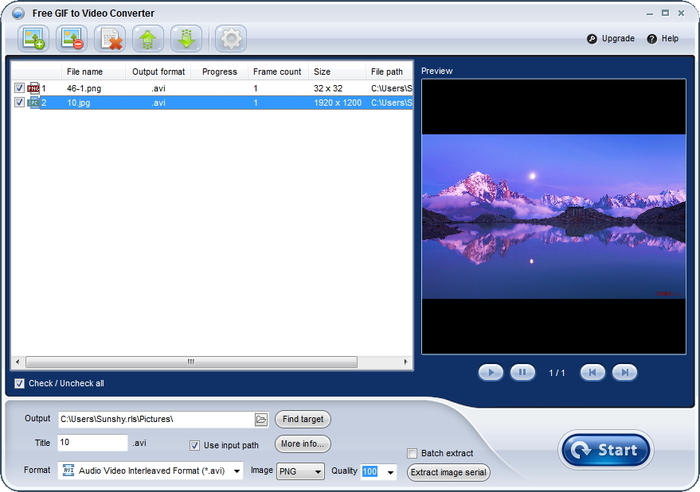Open the Format dropdown list

pos(237,471)
